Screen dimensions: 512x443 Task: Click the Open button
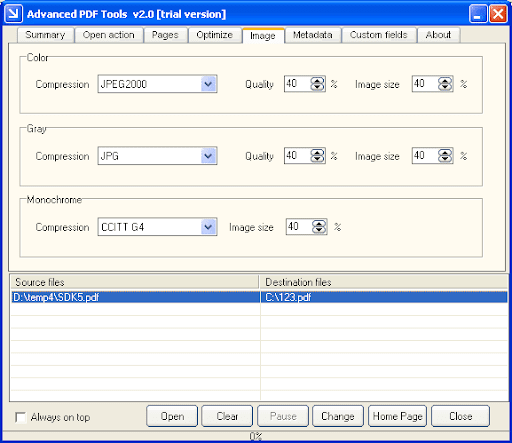pyautogui.click(x=172, y=416)
